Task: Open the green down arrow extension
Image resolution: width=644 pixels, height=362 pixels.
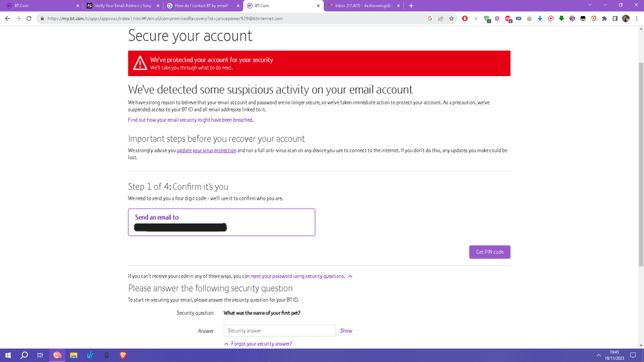Action: click(561, 19)
